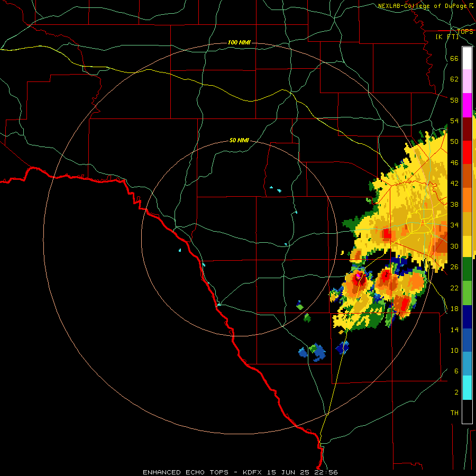Click the legend value "10"

pyautogui.click(x=454, y=351)
